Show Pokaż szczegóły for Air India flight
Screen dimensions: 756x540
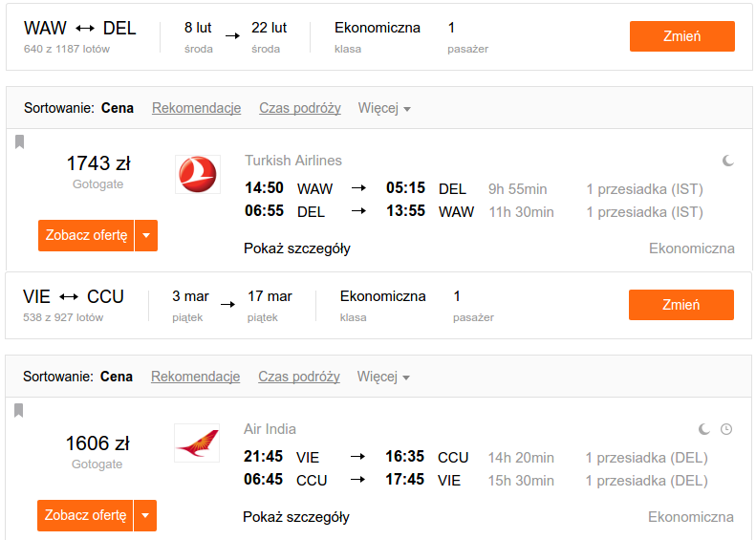[296, 517]
